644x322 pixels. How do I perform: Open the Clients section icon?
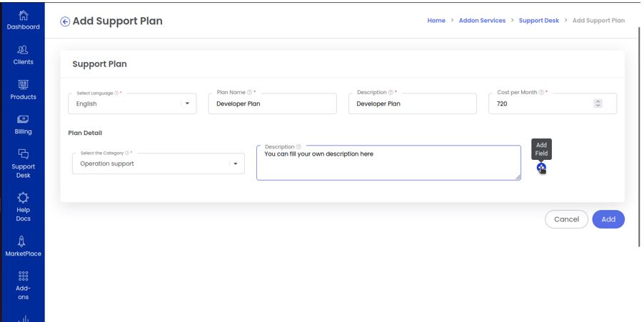click(23, 50)
